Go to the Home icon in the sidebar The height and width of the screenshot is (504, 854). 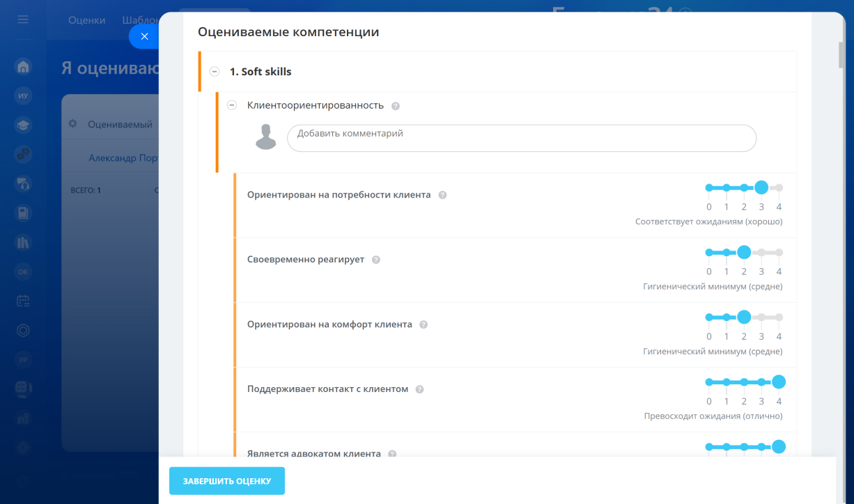coord(23,67)
